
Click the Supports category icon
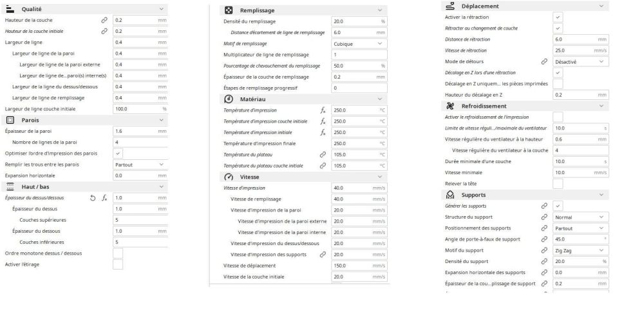coord(450,194)
